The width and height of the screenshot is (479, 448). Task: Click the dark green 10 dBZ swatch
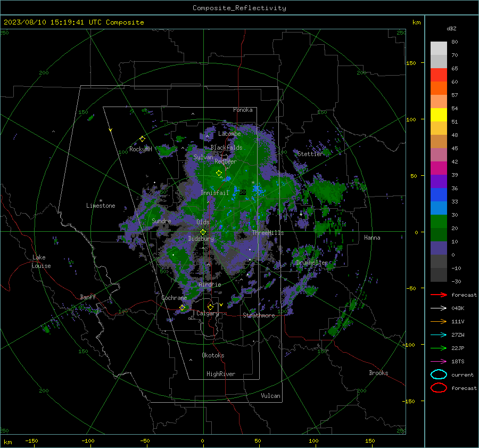[439, 234]
